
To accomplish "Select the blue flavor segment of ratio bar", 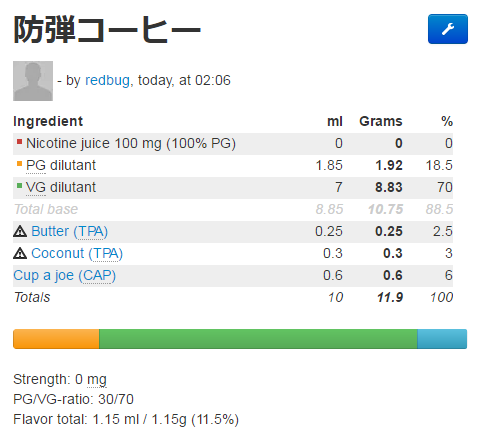I will (442, 339).
